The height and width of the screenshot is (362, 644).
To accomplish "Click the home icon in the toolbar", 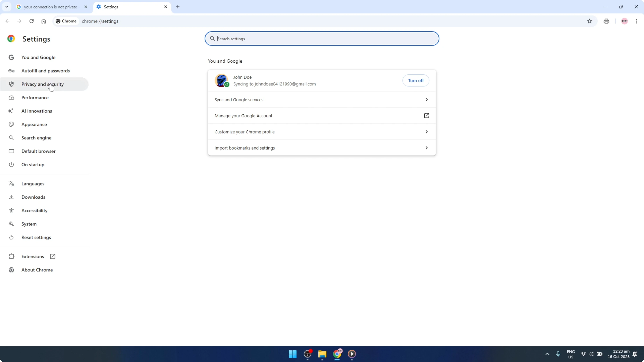I will coord(44,21).
